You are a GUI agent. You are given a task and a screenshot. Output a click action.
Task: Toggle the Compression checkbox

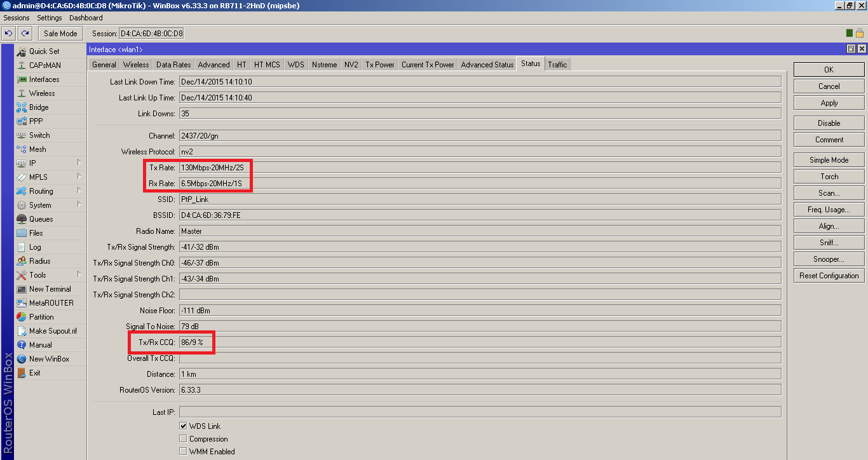point(183,439)
